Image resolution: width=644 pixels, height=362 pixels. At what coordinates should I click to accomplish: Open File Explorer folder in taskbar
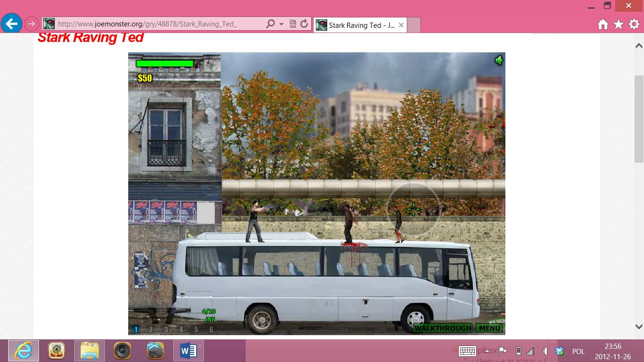(x=89, y=351)
